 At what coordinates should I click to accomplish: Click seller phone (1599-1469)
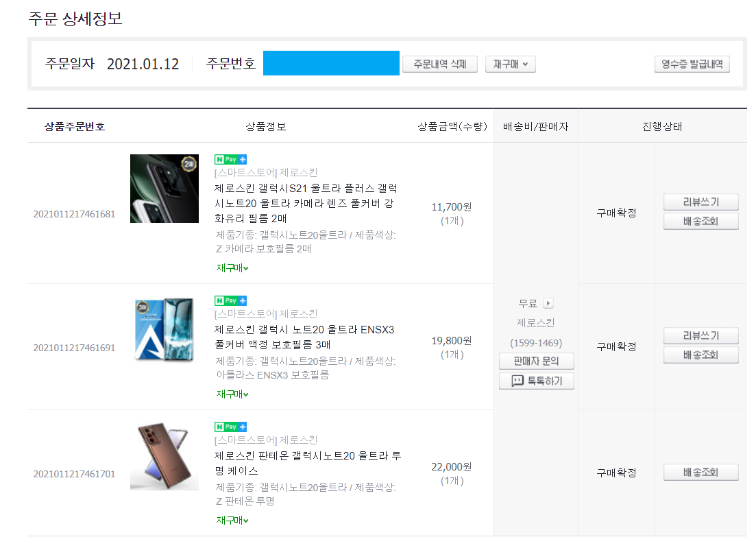pyautogui.click(x=536, y=343)
